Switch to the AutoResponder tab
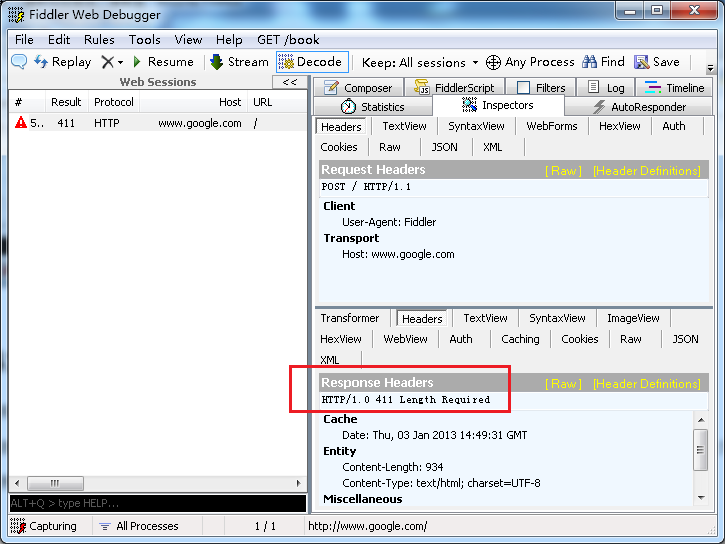The width and height of the screenshot is (725, 544). click(x=638, y=107)
